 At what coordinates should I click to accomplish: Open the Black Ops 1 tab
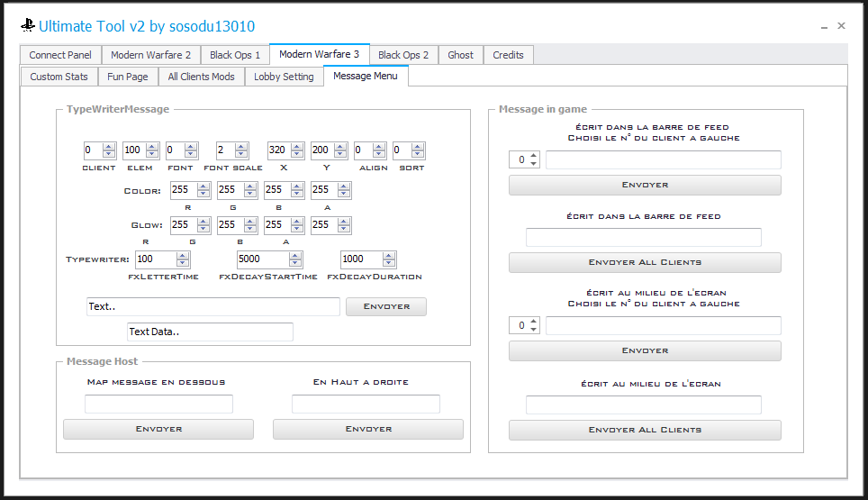click(x=235, y=55)
